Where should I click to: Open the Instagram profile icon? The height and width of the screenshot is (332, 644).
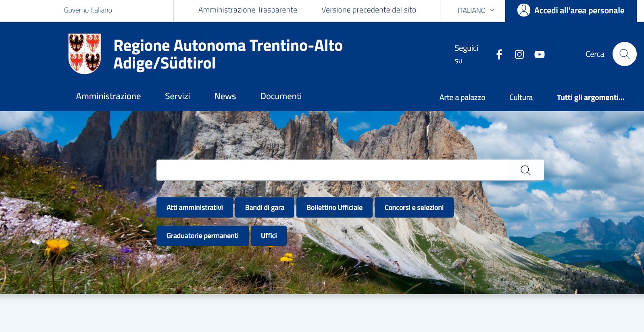pos(519,54)
